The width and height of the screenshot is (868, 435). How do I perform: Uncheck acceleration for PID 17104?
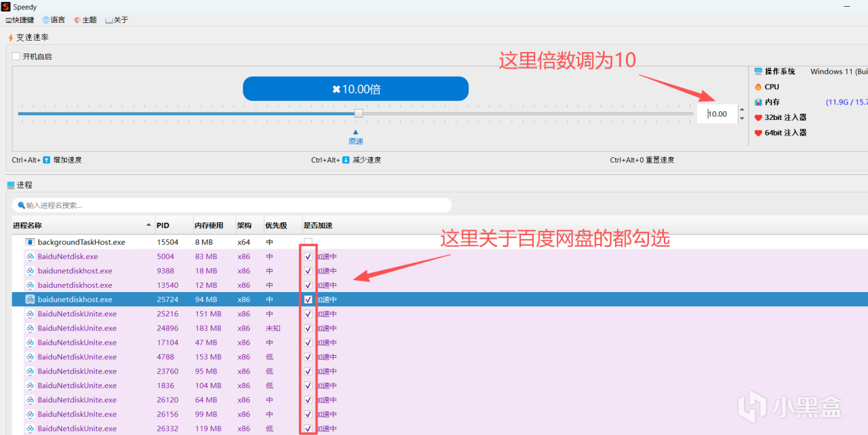tap(309, 342)
